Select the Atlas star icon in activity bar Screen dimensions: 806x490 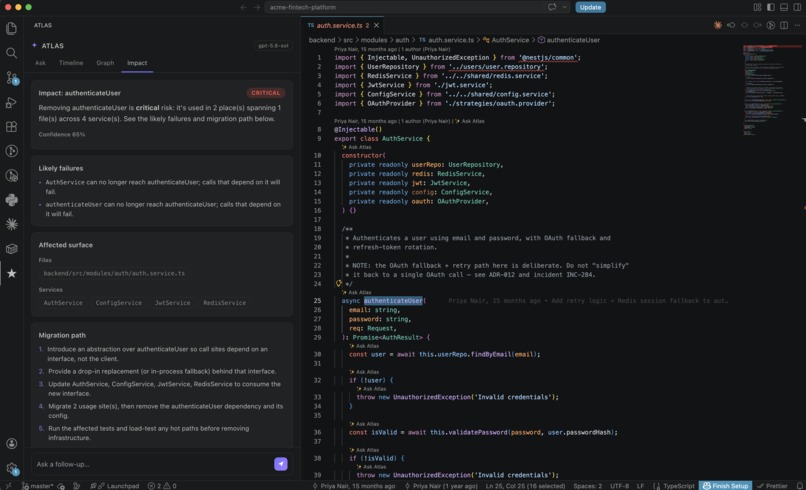11,273
